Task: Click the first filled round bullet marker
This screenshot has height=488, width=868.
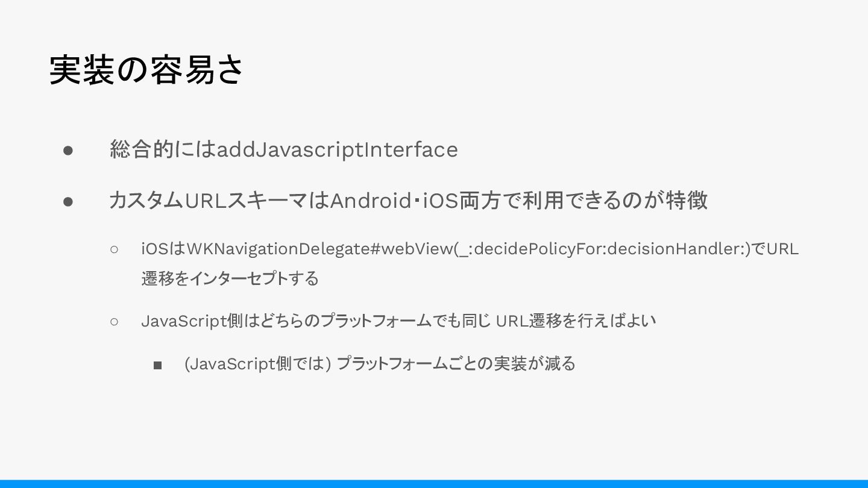Action: pyautogui.click(x=68, y=150)
